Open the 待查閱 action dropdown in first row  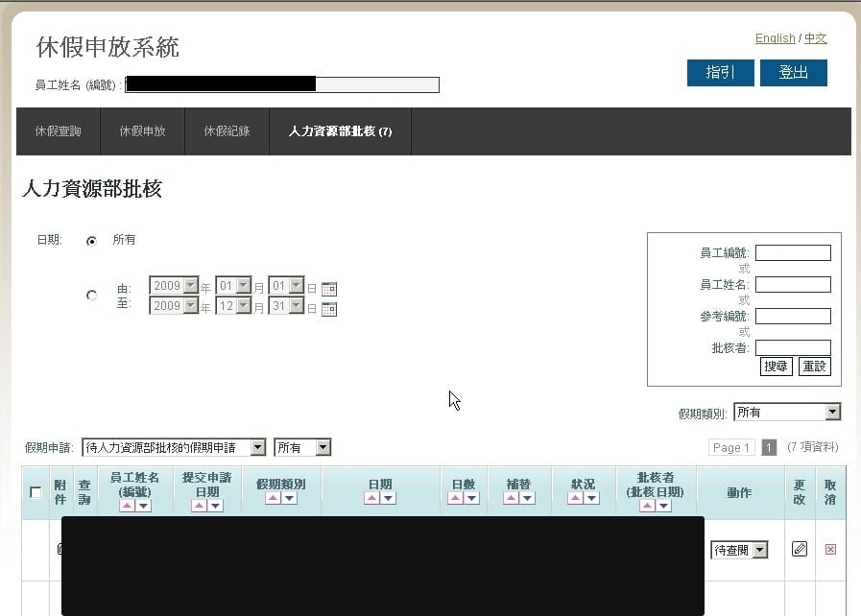point(739,550)
